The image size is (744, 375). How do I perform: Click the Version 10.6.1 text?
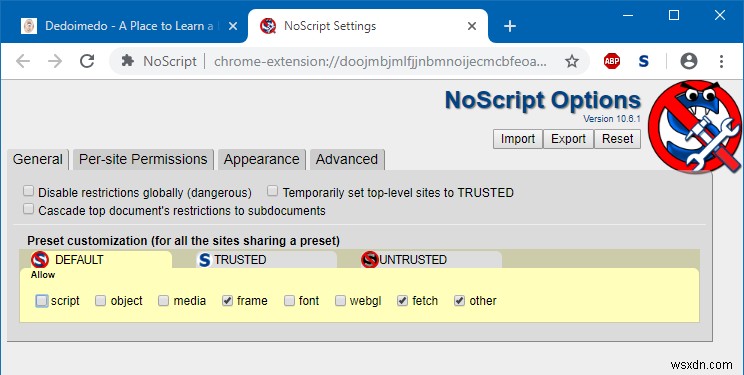[x=612, y=119]
